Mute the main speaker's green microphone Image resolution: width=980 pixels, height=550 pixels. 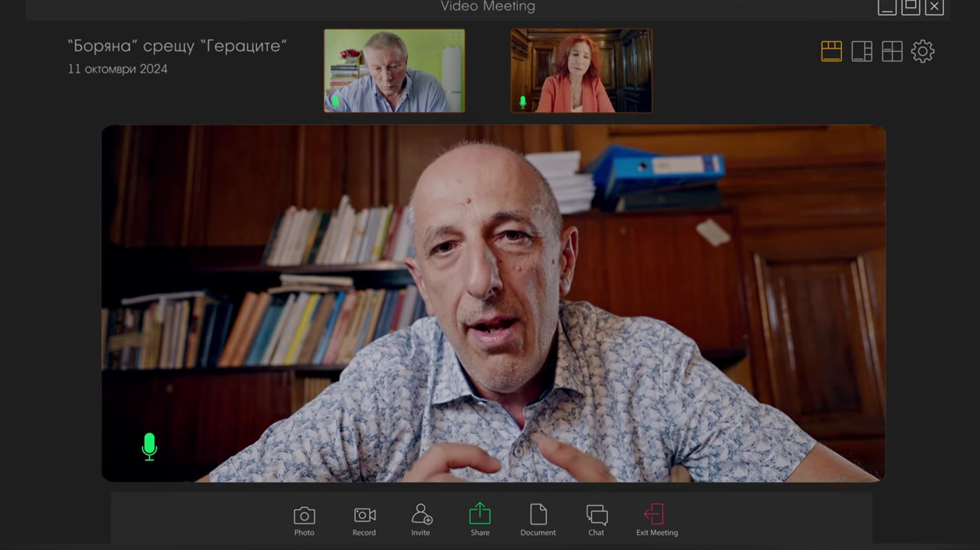pos(150,447)
